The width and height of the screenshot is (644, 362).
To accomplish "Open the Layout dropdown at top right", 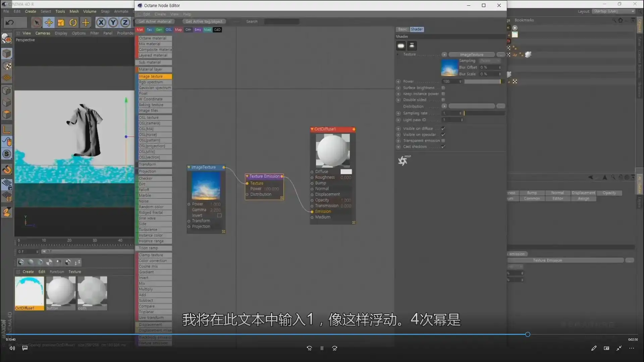I will pyautogui.click(x=612, y=11).
